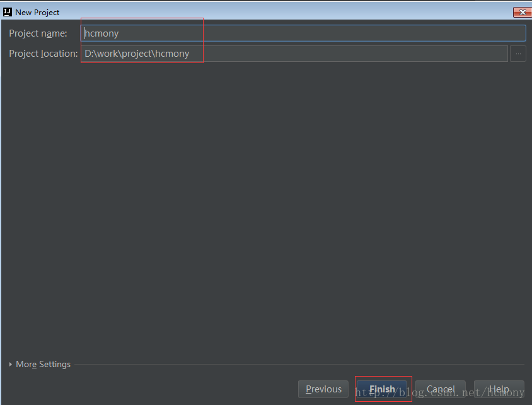The height and width of the screenshot is (405, 532).
Task: Click the IntelliJ icon in the title bar
Action: [x=7, y=12]
